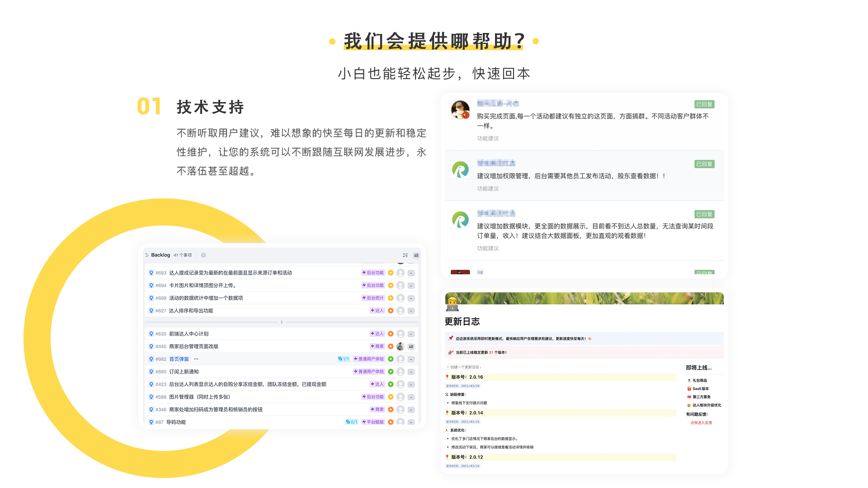Click the lightbulb icon of issue #423
868x488 pixels.
coord(151,385)
